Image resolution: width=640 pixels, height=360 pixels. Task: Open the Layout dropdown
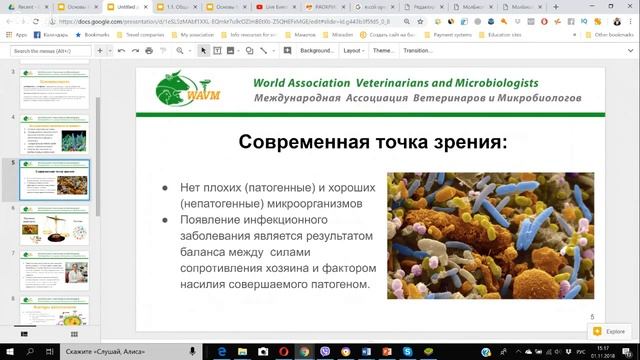[353, 51]
